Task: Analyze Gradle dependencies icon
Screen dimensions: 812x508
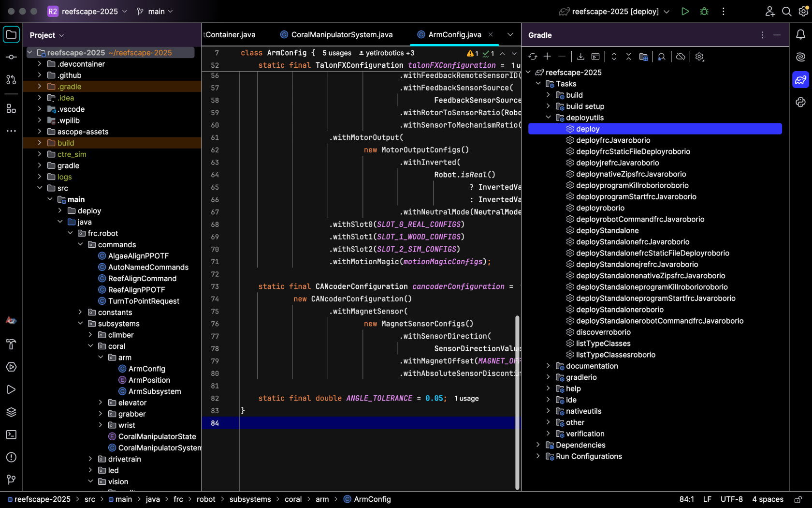Action: point(662,57)
